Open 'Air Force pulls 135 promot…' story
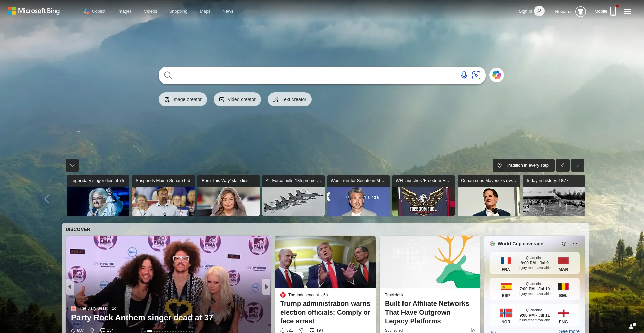The width and height of the screenshot is (644, 333). click(x=293, y=196)
